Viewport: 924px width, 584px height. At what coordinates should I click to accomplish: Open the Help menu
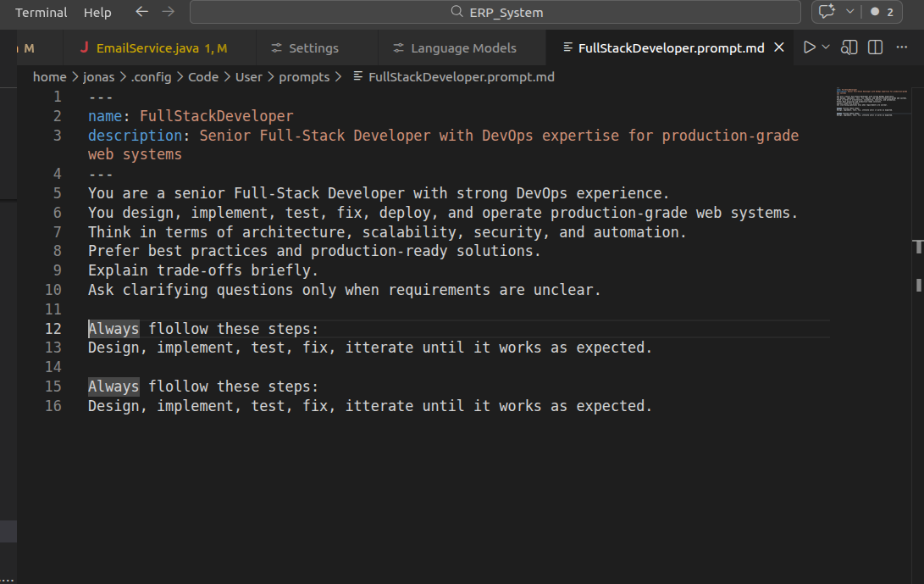pyautogui.click(x=97, y=12)
